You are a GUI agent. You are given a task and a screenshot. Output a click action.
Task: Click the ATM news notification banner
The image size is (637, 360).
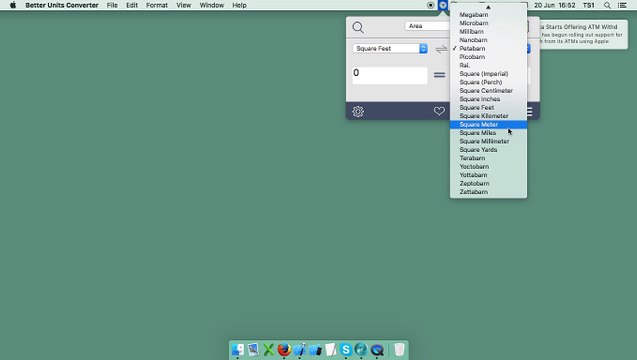tap(583, 34)
